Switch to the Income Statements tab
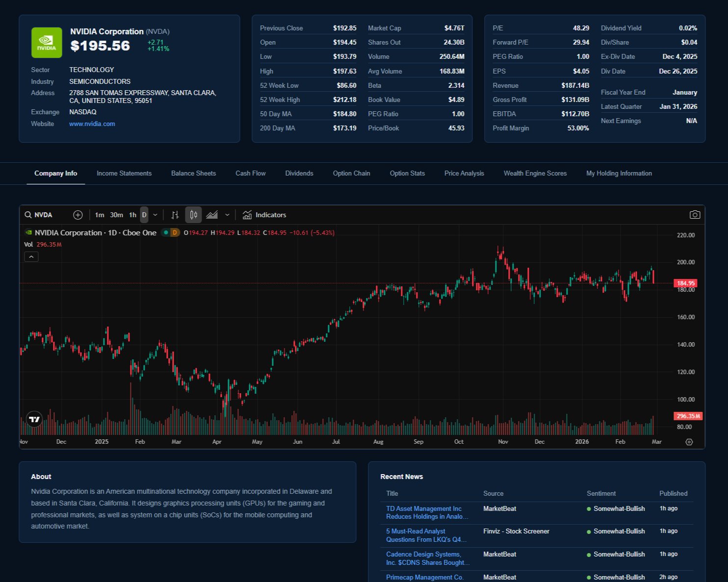 coord(124,173)
